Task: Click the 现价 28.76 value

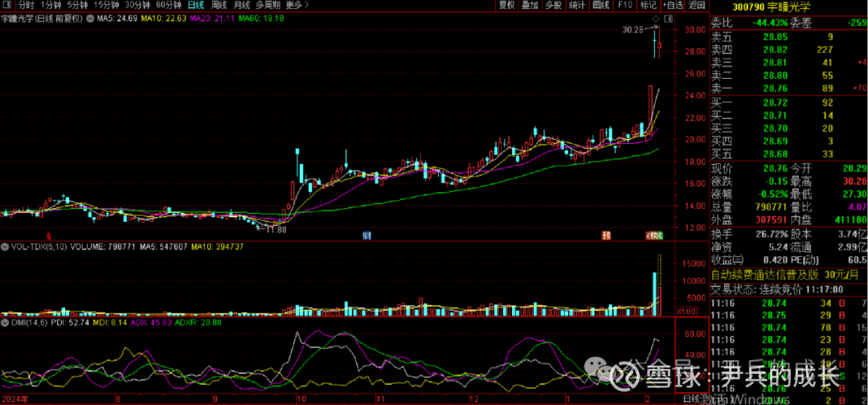Action: tap(774, 168)
